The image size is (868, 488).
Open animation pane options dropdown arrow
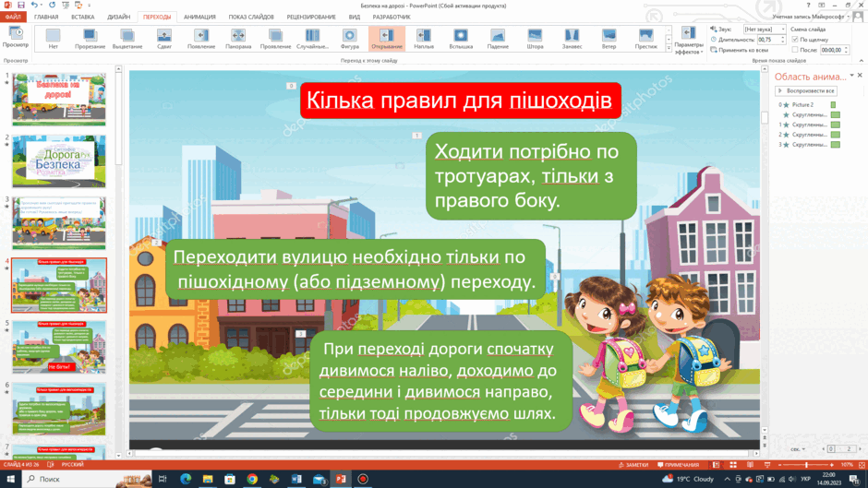pos(852,76)
